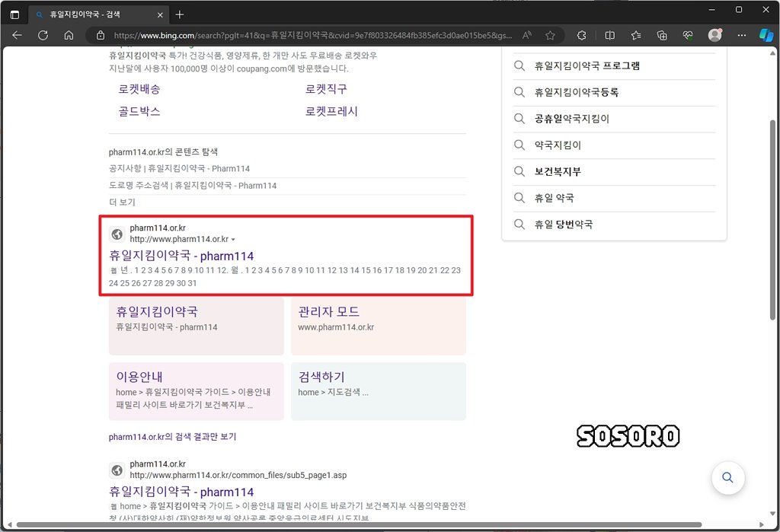
Task: Expand the arrow beside http://www.pharm114.or.kr
Action: 233,240
